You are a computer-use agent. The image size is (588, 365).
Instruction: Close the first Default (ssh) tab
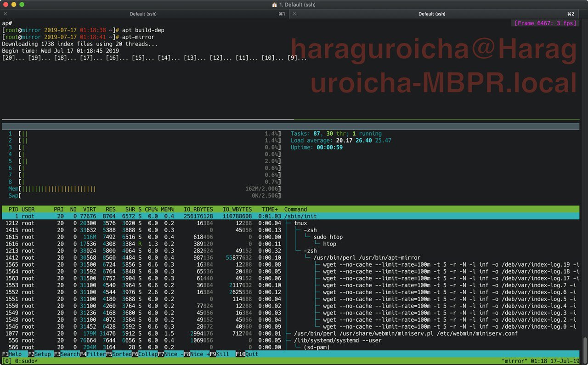tap(5, 14)
